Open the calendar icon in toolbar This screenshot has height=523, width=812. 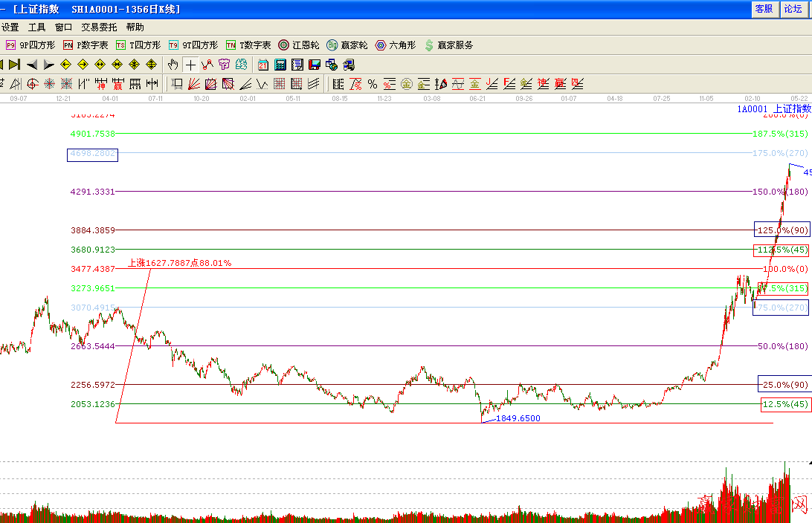coord(263,65)
